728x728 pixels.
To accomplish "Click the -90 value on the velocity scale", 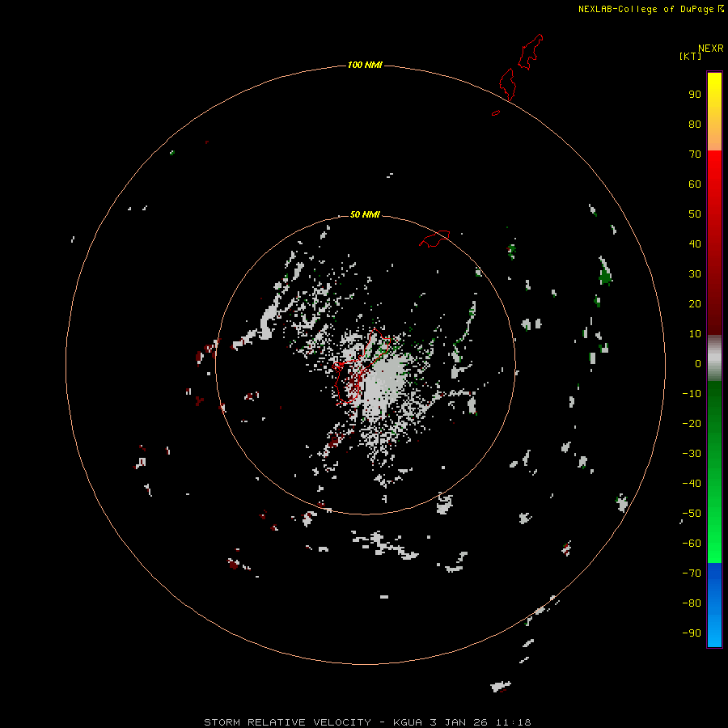I will pyautogui.click(x=692, y=633).
